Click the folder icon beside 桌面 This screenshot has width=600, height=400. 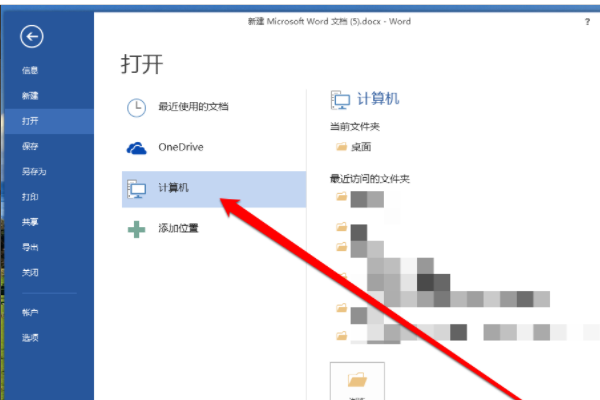341,147
